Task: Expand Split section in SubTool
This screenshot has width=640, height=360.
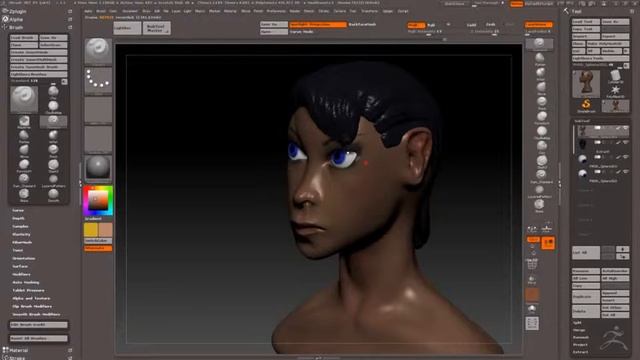Action: click(x=577, y=322)
